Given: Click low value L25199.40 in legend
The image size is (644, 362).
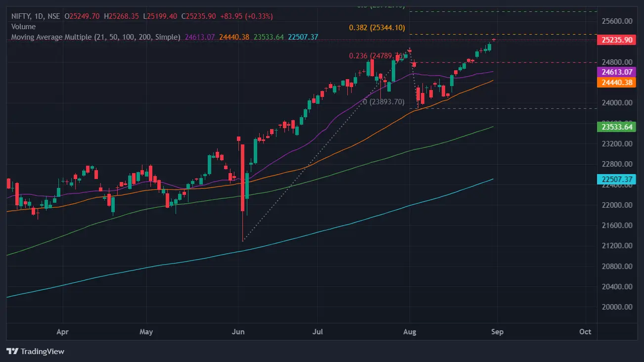Looking at the screenshot, I should pos(160,16).
